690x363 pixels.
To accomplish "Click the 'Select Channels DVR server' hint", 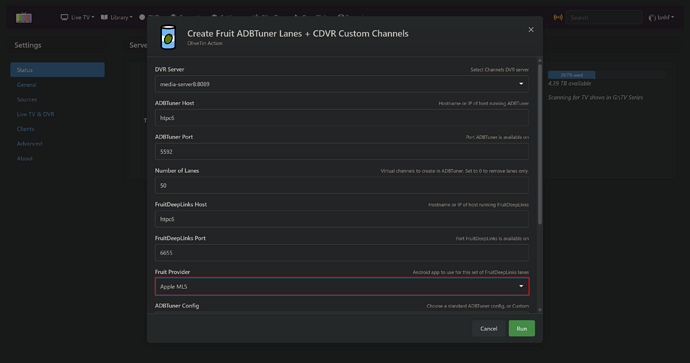I will click(x=499, y=70).
